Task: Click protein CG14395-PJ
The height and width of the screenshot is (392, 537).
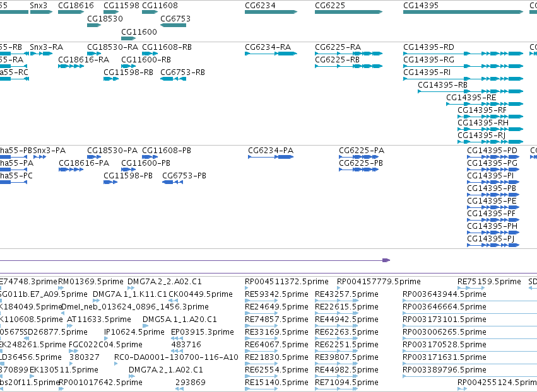Action: pyautogui.click(x=493, y=245)
